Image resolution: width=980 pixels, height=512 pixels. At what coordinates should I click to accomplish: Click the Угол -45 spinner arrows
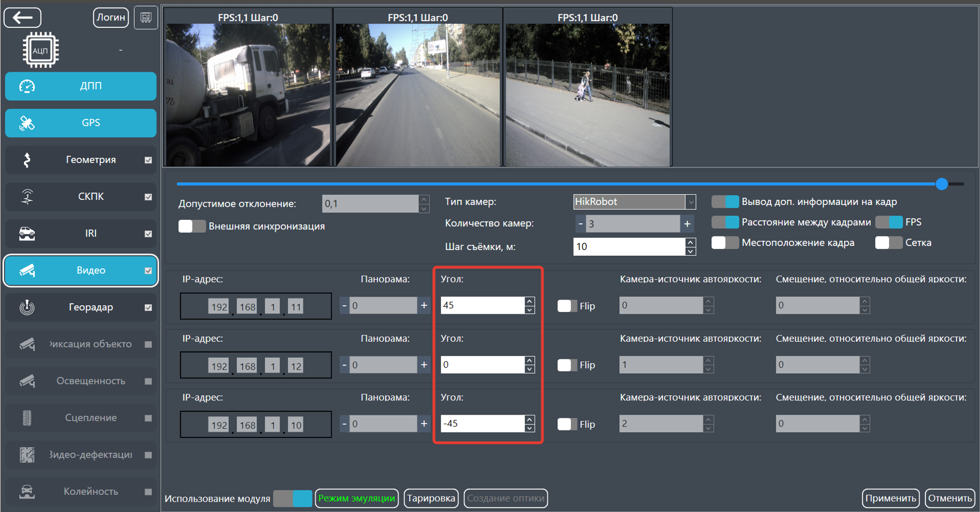[529, 424]
